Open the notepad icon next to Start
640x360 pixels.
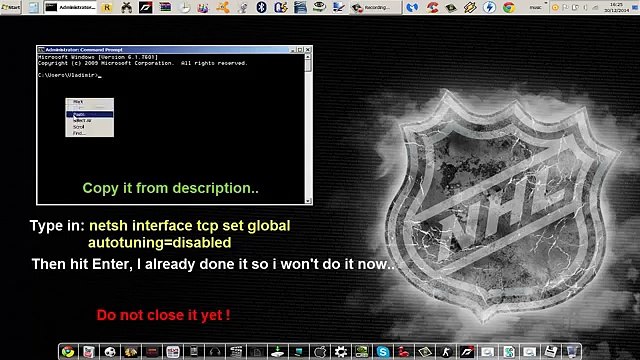click(x=33, y=7)
